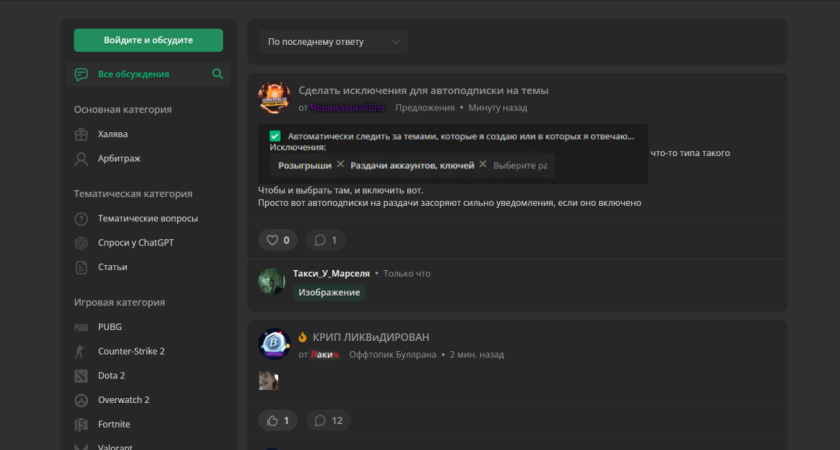Screen dimensions: 840x450
Task: Click the 'Предложения' category tag
Action: [x=425, y=108]
